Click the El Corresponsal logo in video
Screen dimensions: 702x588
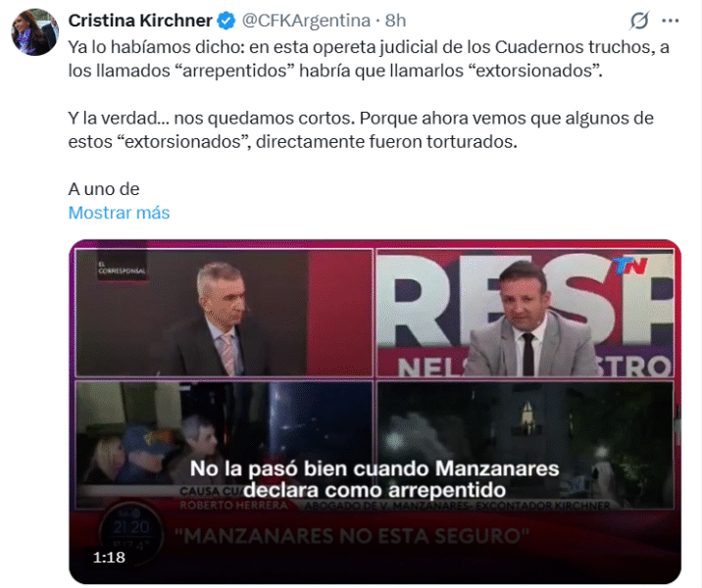(122, 268)
